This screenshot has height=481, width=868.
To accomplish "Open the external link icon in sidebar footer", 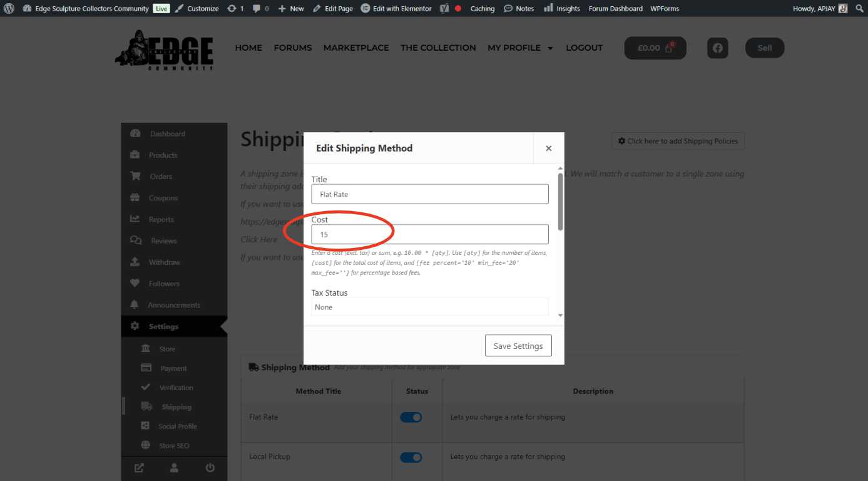I will click(139, 468).
